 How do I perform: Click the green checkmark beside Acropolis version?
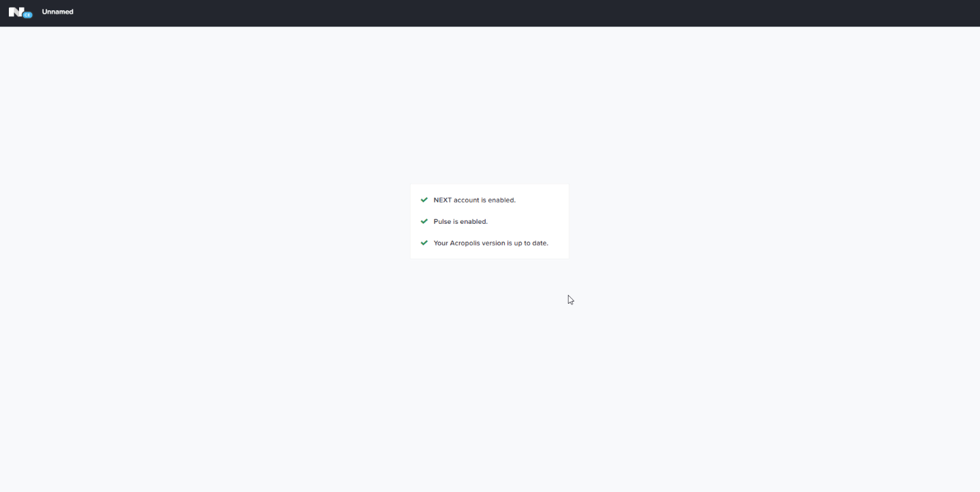pyautogui.click(x=424, y=243)
